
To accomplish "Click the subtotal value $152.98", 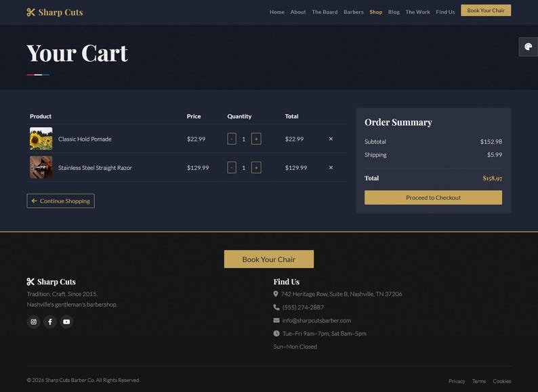I will click(x=491, y=141).
